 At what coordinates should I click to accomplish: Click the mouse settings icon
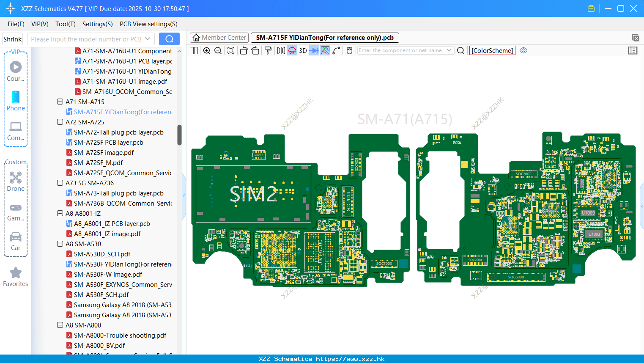click(349, 50)
